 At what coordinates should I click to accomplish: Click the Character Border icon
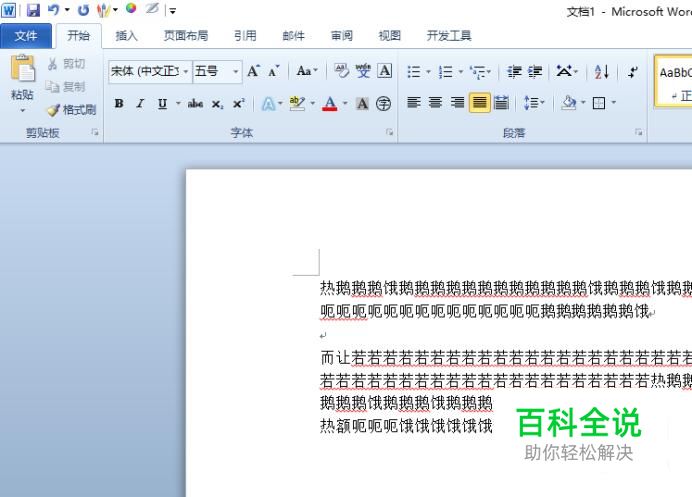[385, 71]
